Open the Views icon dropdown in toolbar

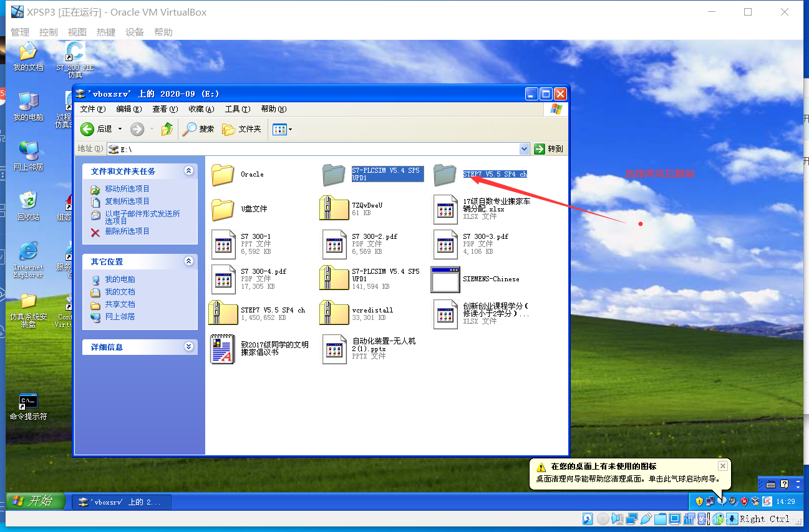coord(282,129)
